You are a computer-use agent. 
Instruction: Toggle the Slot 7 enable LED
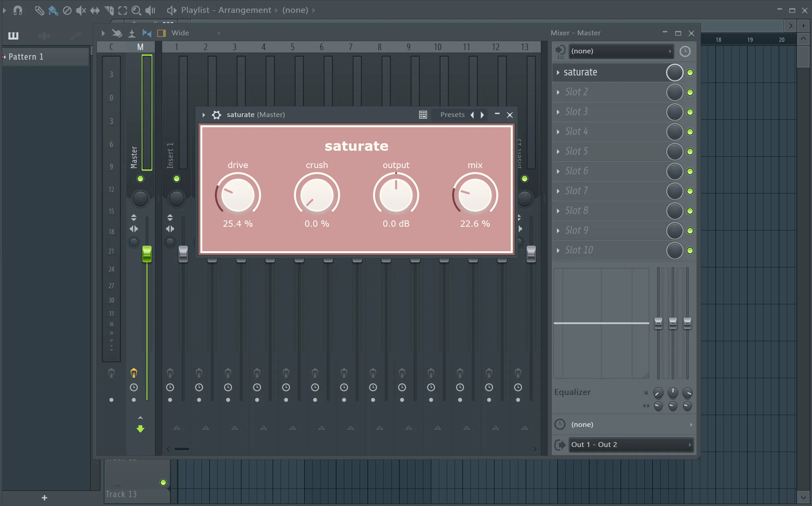click(x=690, y=191)
